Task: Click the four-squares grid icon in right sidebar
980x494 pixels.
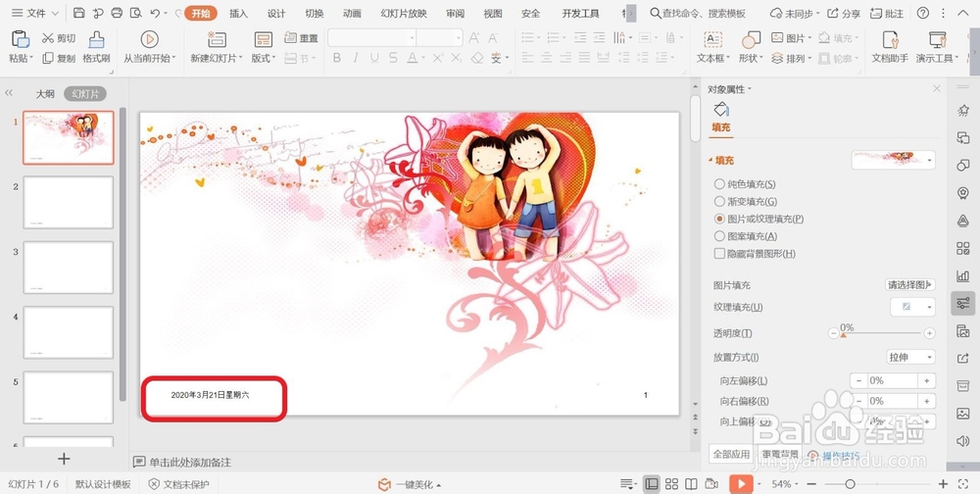Action: [963, 248]
